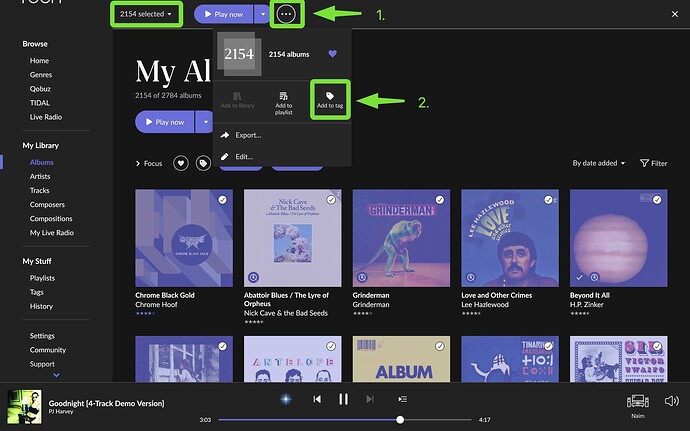690x431 pixels.
Task: Open the three-dot more options menu
Action: coord(286,14)
